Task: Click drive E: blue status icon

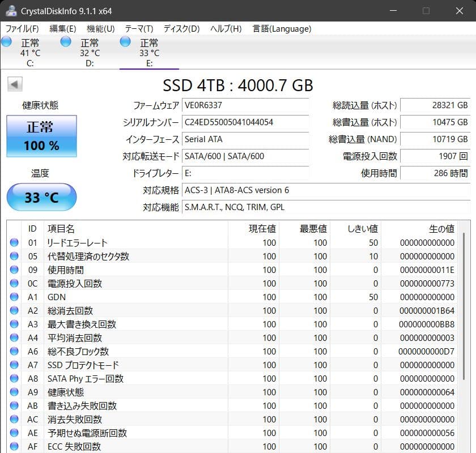Action: click(x=125, y=41)
